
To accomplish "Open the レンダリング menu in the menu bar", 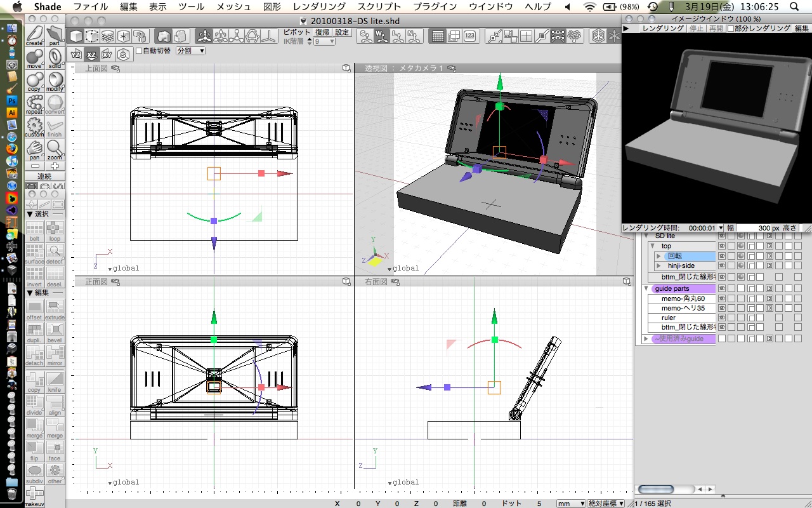I will click(319, 6).
